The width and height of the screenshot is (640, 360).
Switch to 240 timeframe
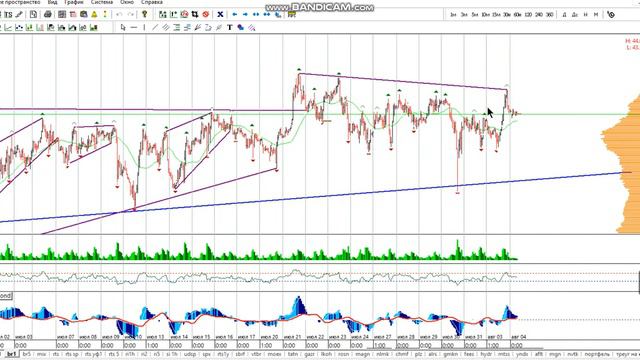point(539,15)
